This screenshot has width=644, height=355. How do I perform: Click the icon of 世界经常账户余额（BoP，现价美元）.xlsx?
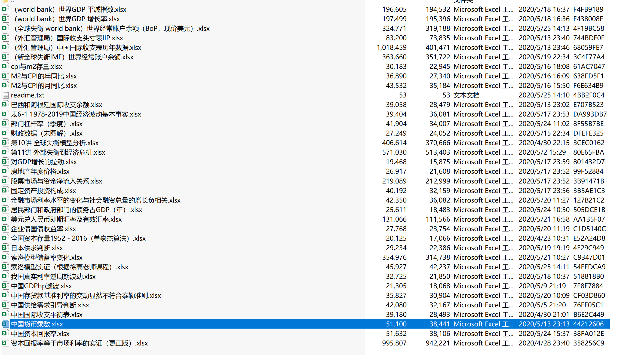tap(5, 28)
